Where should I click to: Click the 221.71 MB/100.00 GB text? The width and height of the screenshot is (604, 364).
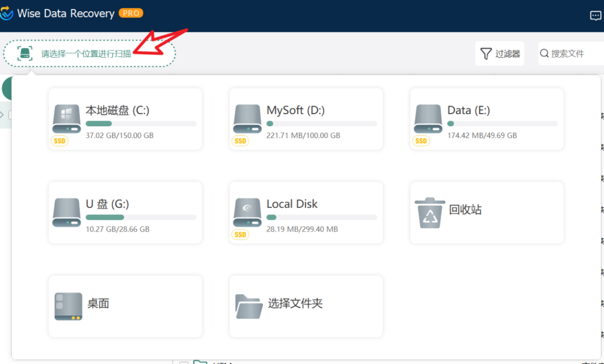click(x=303, y=135)
